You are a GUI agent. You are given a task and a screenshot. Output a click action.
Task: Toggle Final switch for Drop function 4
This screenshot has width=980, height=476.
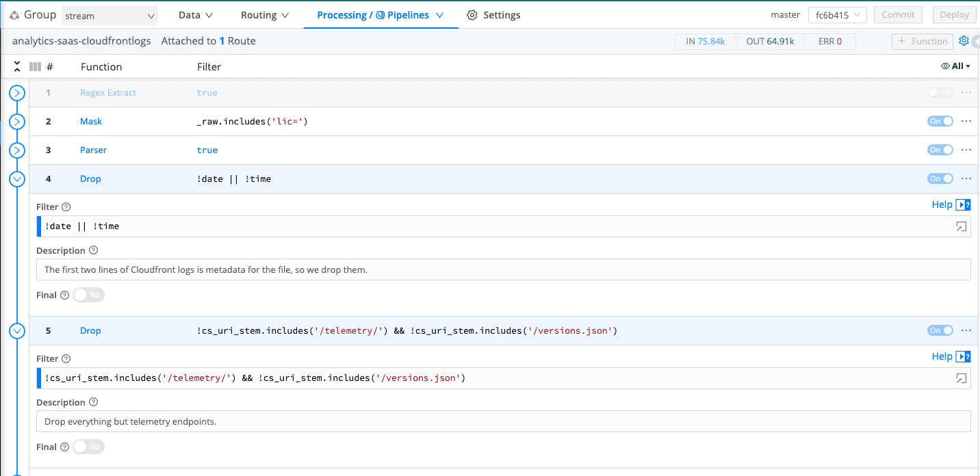coord(88,295)
